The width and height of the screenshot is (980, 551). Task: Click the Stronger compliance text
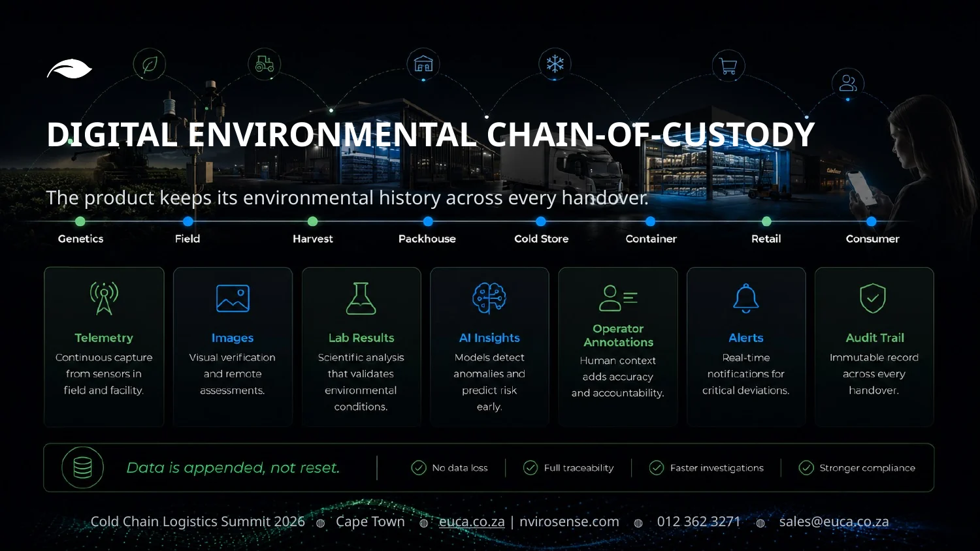click(868, 468)
